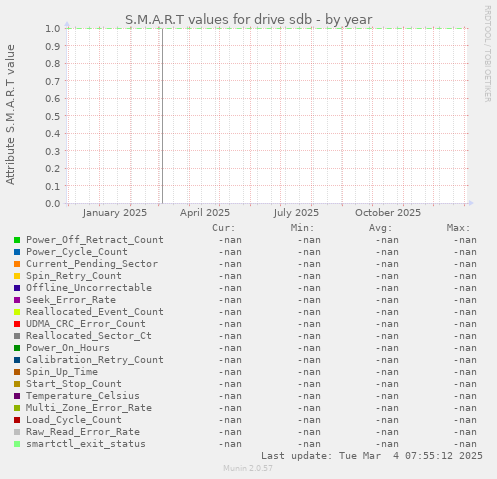Select the Offline_Uncorrectable legend label
This screenshot has height=479, width=497.
pos(89,288)
